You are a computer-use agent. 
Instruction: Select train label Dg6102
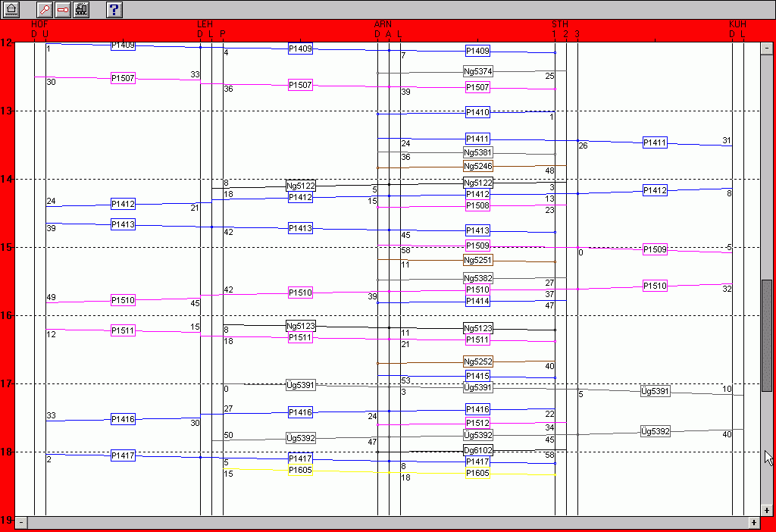[478, 450]
